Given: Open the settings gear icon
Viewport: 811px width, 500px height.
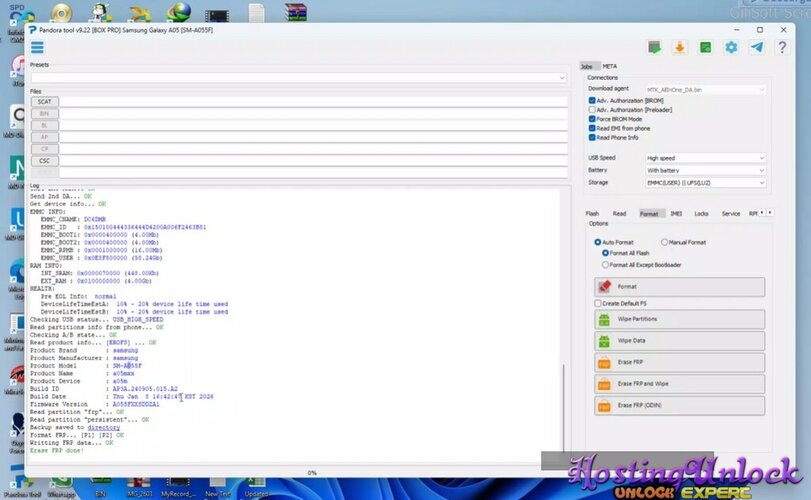Looking at the screenshot, I should coord(731,47).
